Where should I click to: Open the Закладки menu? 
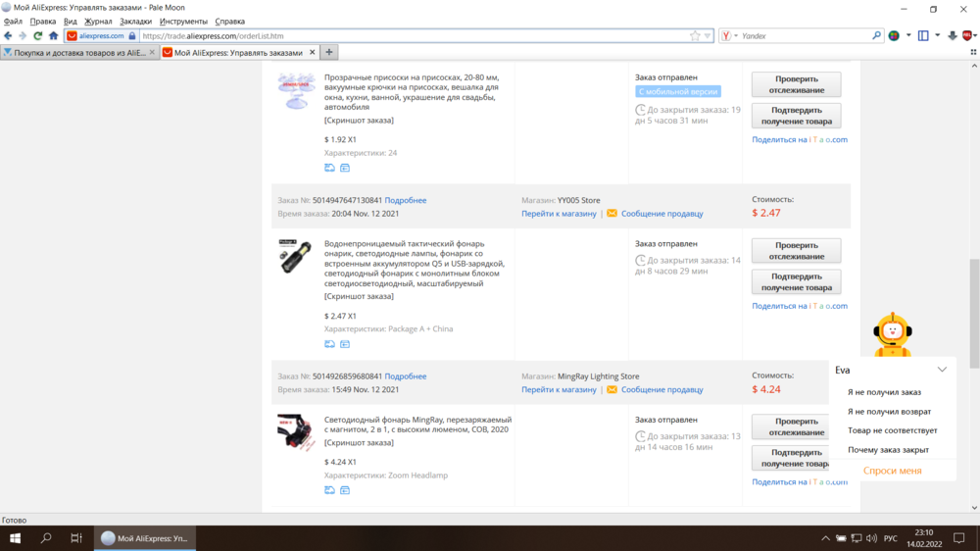coord(135,21)
